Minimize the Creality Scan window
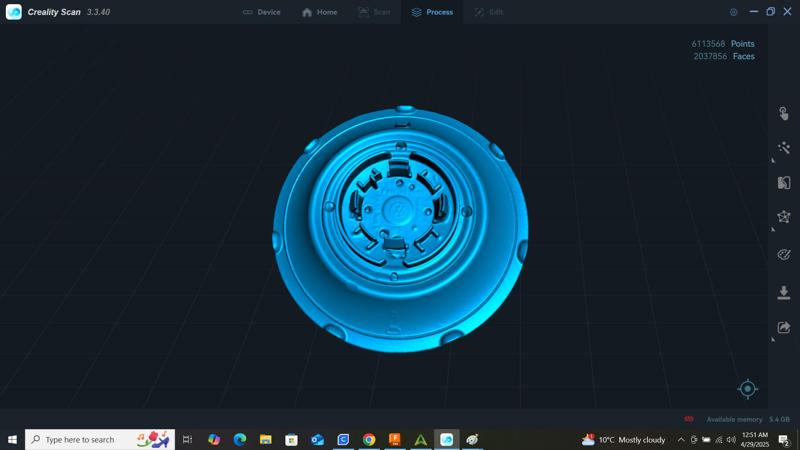Screen dimensions: 800x450 [x=754, y=12]
